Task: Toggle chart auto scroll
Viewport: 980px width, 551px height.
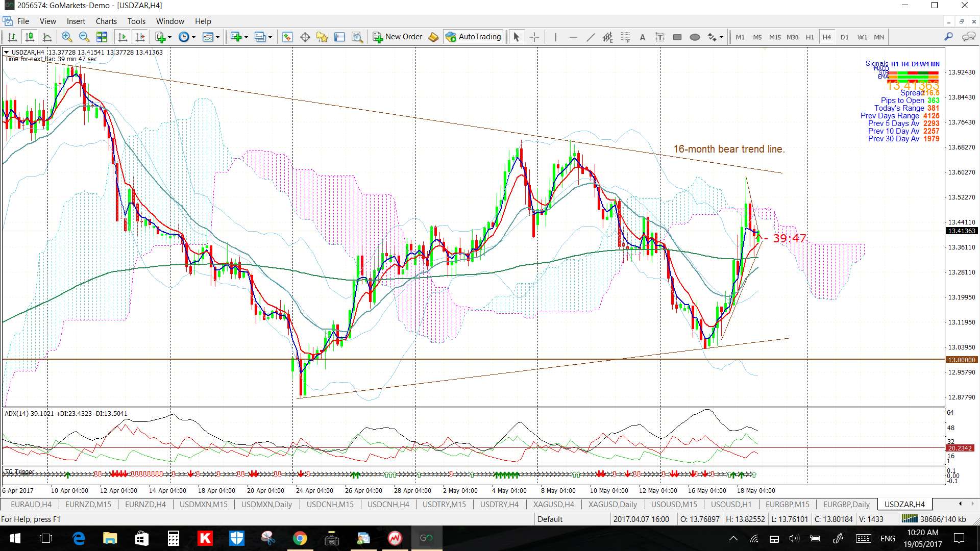Action: click(122, 37)
